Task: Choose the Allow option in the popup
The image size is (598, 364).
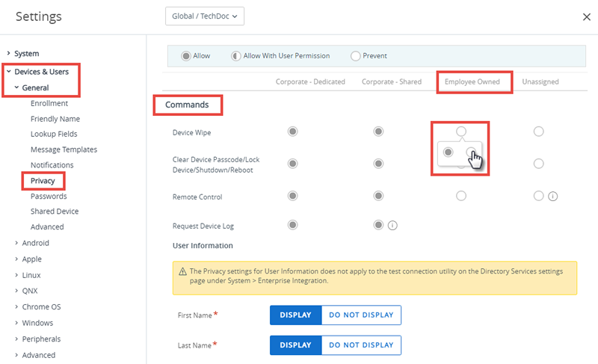Action: (x=448, y=152)
